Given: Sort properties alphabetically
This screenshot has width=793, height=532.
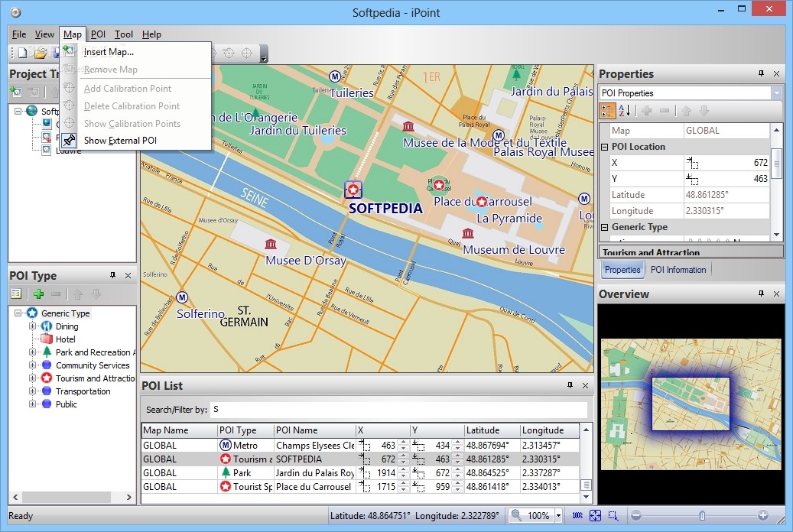Looking at the screenshot, I should [624, 110].
